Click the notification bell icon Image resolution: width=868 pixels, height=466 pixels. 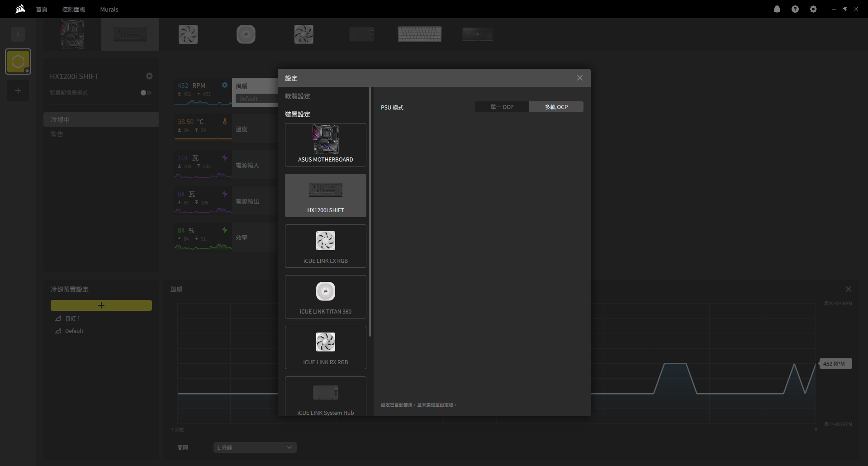pyautogui.click(x=777, y=9)
